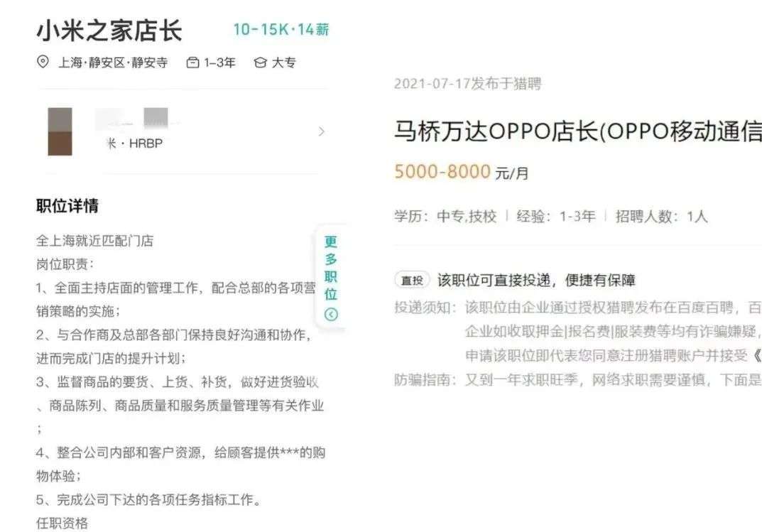Click the location pin icon beside 上海·静安区
Screen dimensions: 762x532
43,63
